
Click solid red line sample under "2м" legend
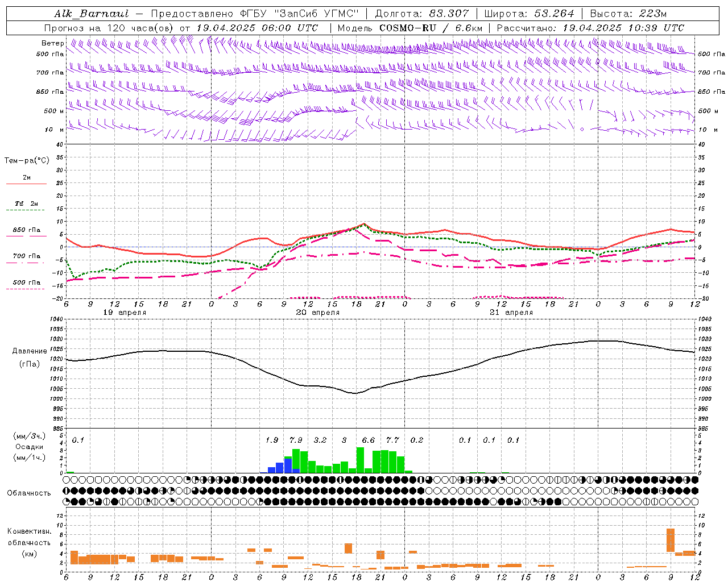26,184
